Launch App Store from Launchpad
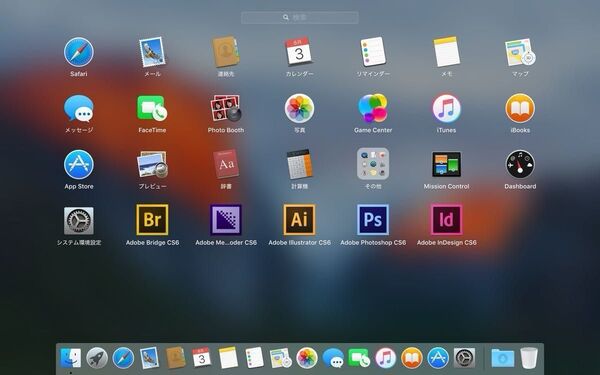This screenshot has width=600, height=375. pos(78,165)
